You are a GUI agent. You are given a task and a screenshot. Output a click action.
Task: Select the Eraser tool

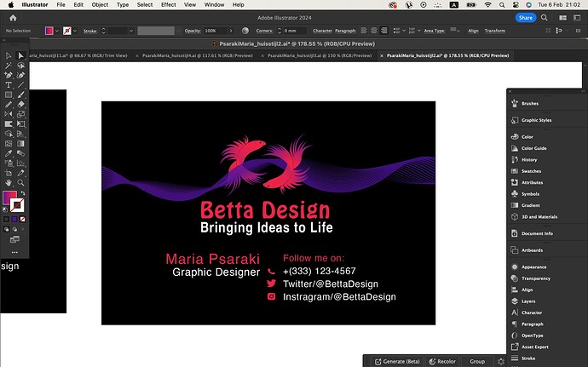pos(20,104)
